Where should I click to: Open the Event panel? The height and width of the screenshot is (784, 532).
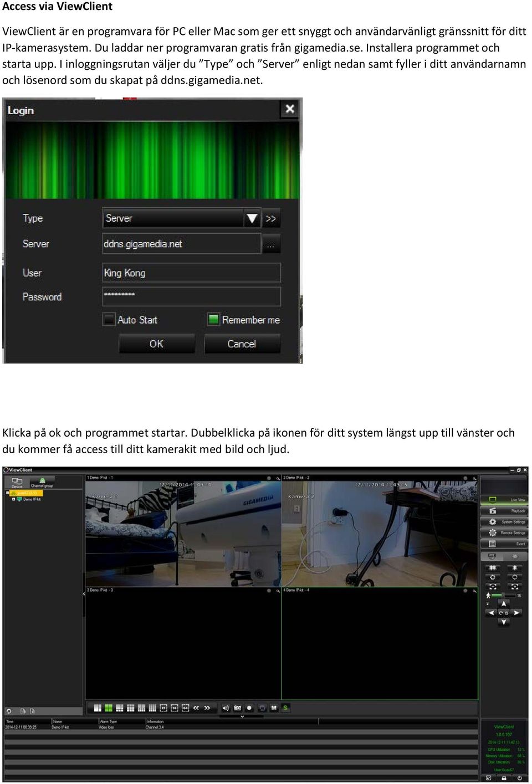[x=504, y=544]
